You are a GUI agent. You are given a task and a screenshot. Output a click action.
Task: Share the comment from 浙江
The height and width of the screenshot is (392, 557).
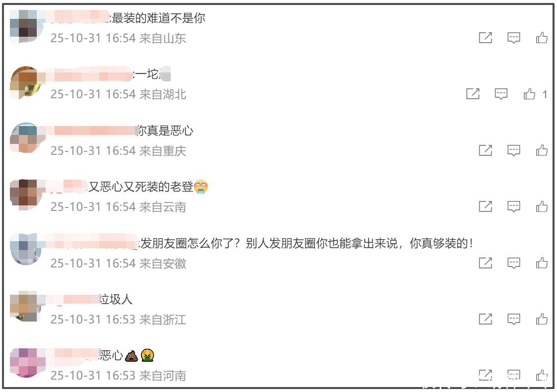(486, 319)
